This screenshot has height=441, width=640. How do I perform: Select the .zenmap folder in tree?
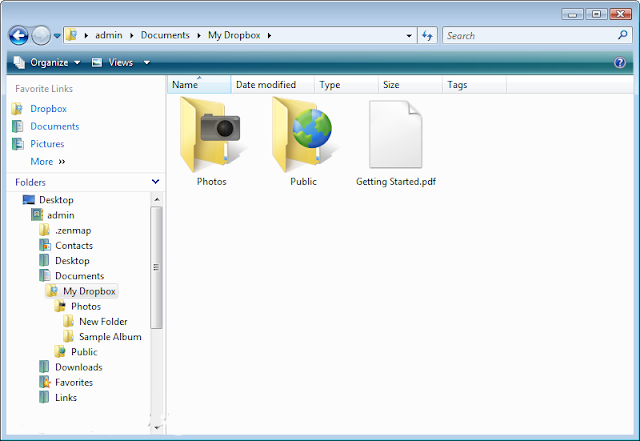[73, 230]
